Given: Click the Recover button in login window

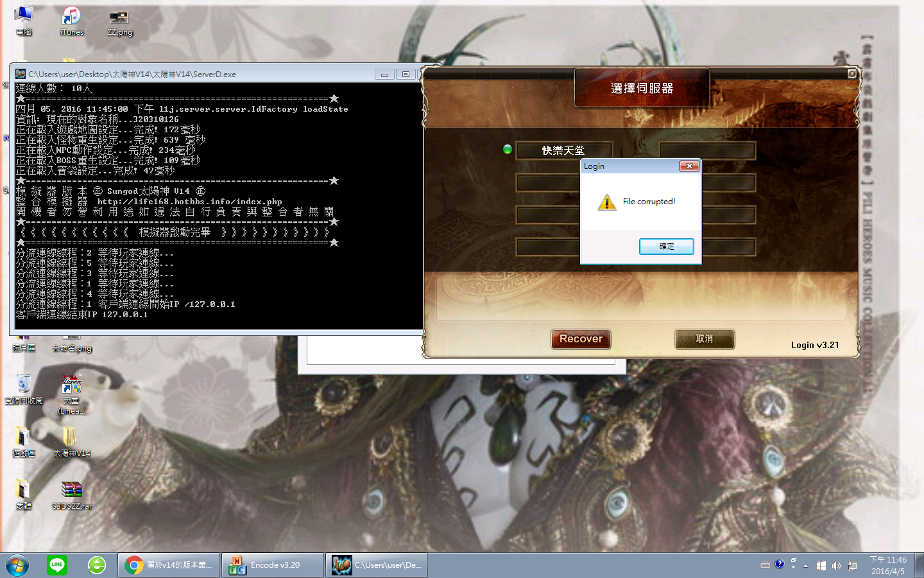Looking at the screenshot, I should [581, 339].
